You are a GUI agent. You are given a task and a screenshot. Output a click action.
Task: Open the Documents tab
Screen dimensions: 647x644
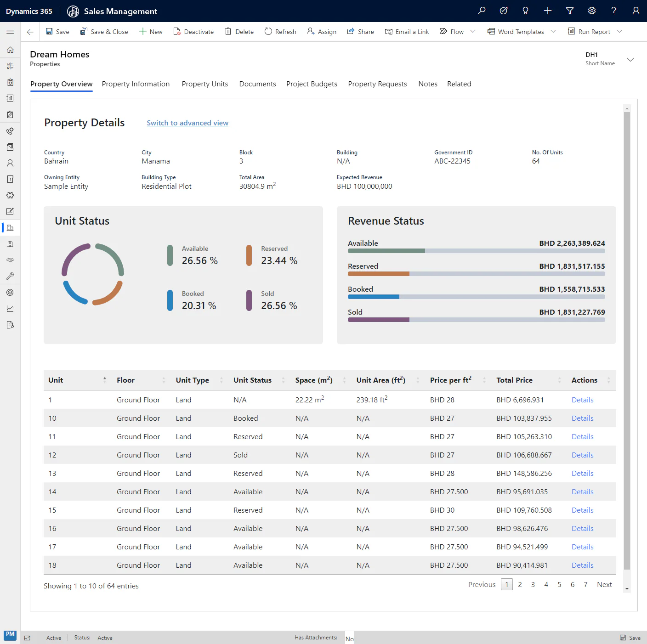point(258,84)
